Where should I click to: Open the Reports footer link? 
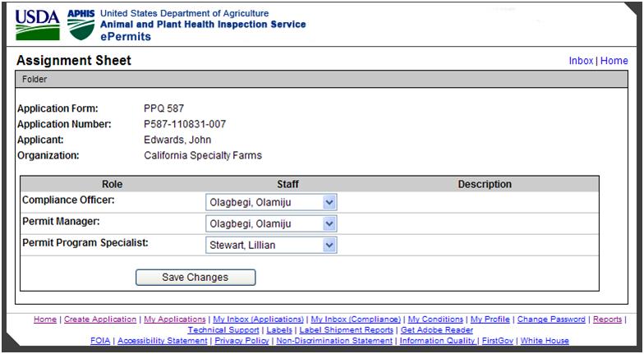click(607, 320)
